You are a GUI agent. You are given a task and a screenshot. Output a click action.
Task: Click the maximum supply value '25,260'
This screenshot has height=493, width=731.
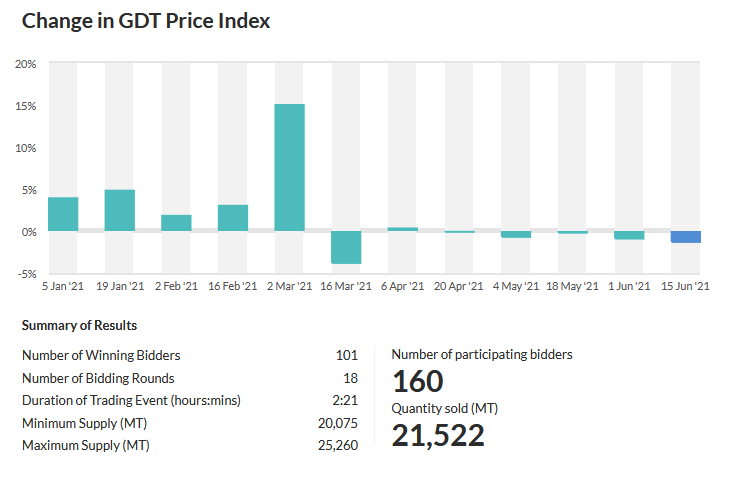coord(338,445)
